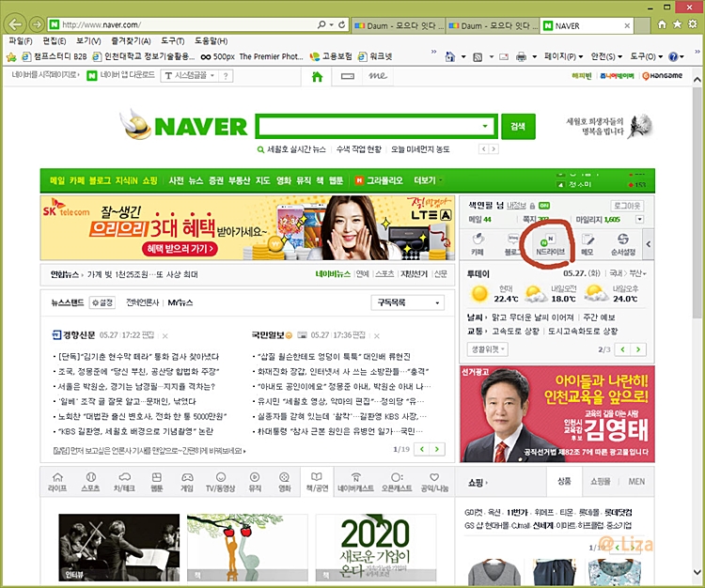Click the command bar RSS feeds icon

click(478, 57)
